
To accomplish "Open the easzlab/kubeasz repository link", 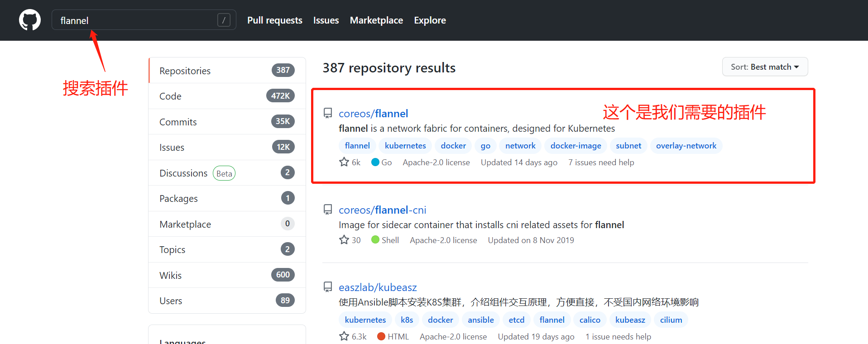I will pyautogui.click(x=378, y=287).
